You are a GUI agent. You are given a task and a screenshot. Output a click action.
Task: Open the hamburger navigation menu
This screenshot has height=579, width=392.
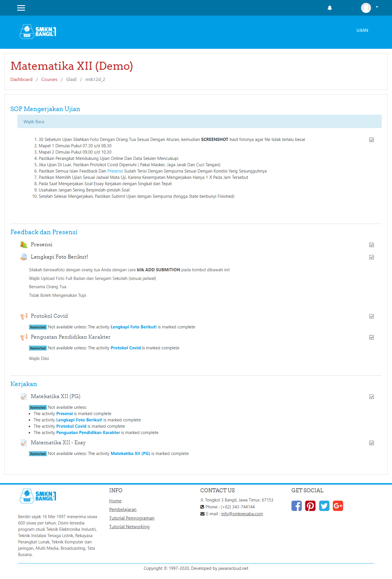21,8
